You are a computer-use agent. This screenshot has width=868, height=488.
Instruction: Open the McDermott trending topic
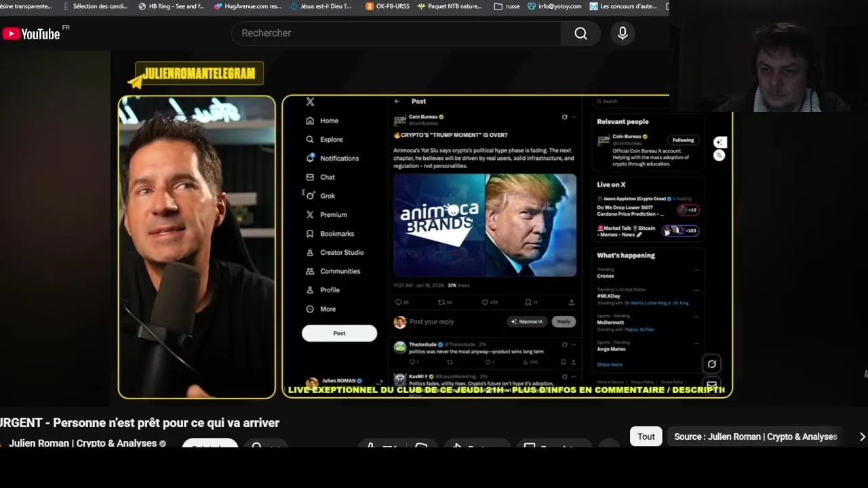tap(610, 322)
